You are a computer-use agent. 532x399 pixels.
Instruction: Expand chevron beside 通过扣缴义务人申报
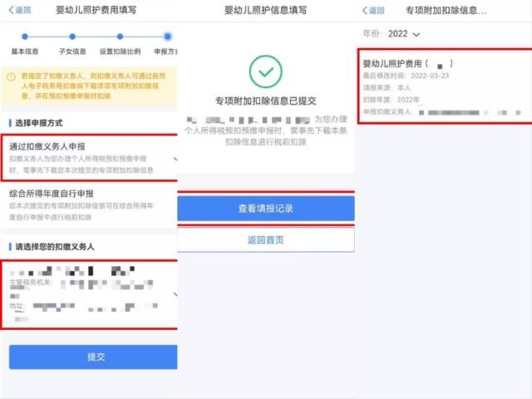coord(175,159)
